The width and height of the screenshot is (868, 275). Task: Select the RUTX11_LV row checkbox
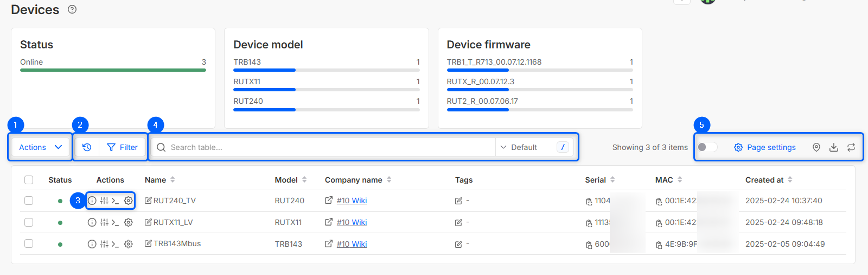(29, 222)
